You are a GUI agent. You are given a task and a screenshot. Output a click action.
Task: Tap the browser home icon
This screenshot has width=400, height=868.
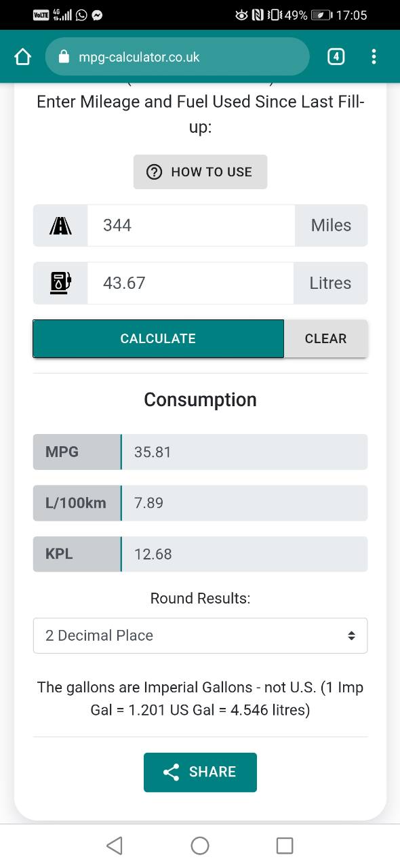point(22,57)
